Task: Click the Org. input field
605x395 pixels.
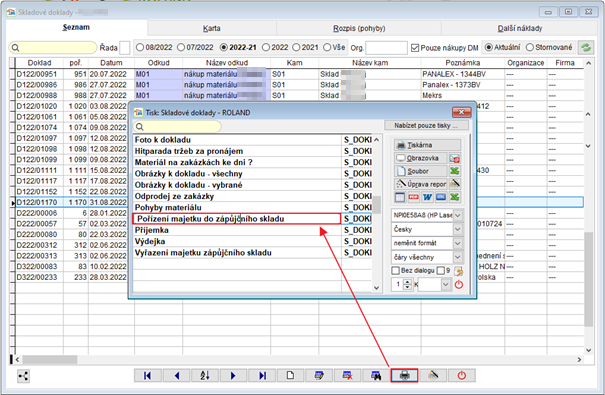Action: point(386,48)
